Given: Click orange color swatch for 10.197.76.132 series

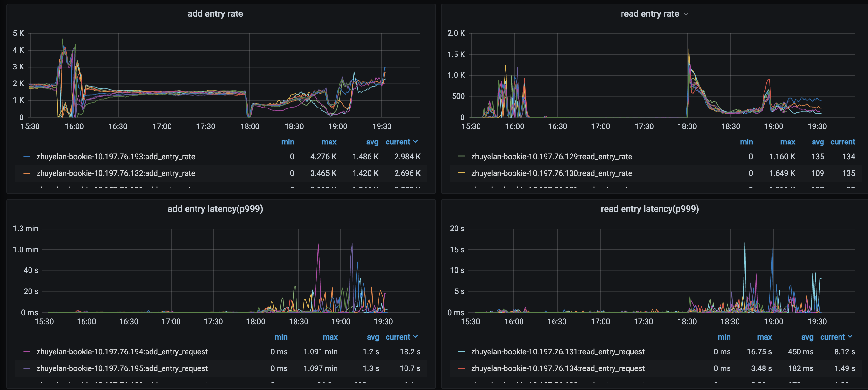Looking at the screenshot, I should pyautogui.click(x=27, y=173).
